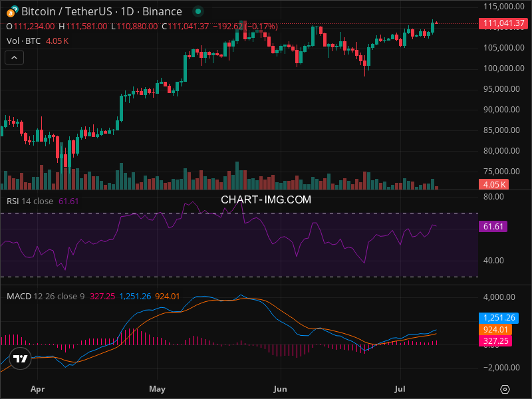The image size is (532, 399).
Task: Click the orange signal value tag 924.01
Action: (x=495, y=329)
